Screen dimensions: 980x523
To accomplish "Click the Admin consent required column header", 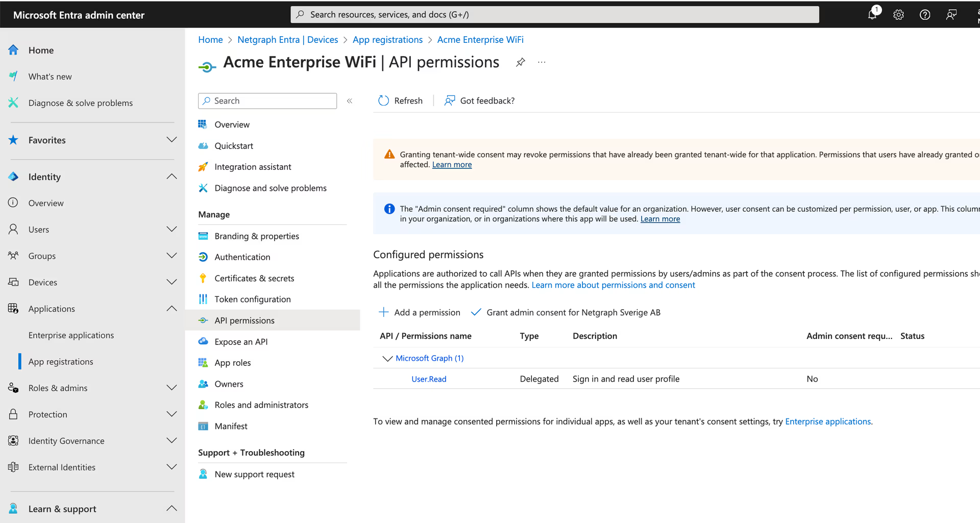I will point(849,336).
